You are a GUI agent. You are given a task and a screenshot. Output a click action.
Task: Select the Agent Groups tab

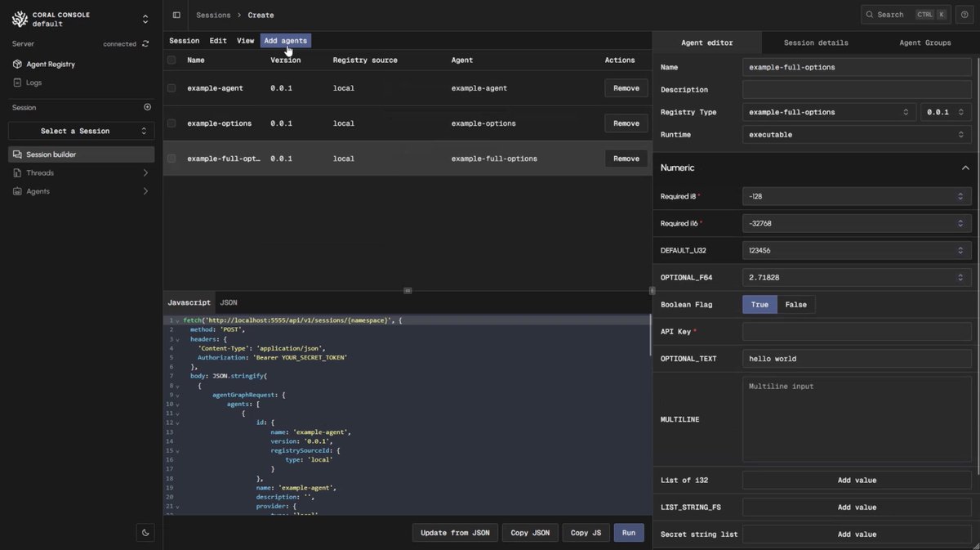(x=925, y=42)
